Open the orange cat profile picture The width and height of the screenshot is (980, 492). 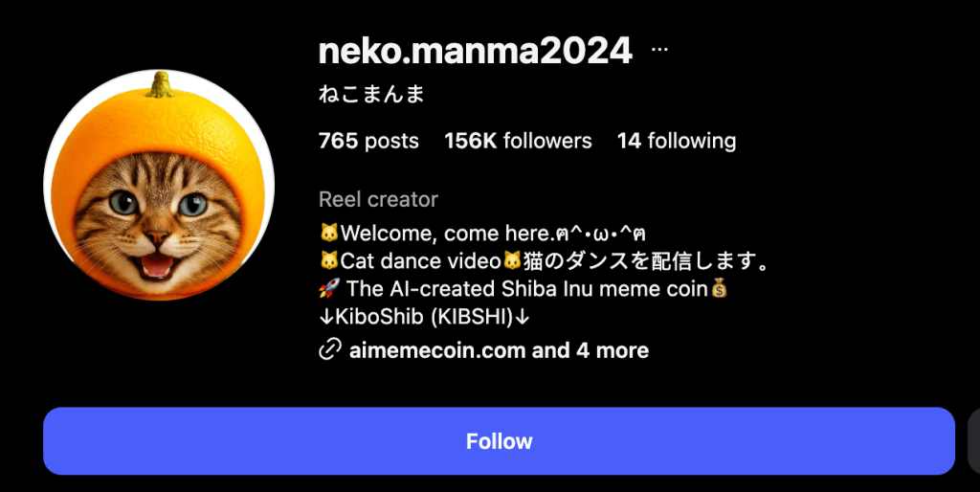[x=159, y=185]
